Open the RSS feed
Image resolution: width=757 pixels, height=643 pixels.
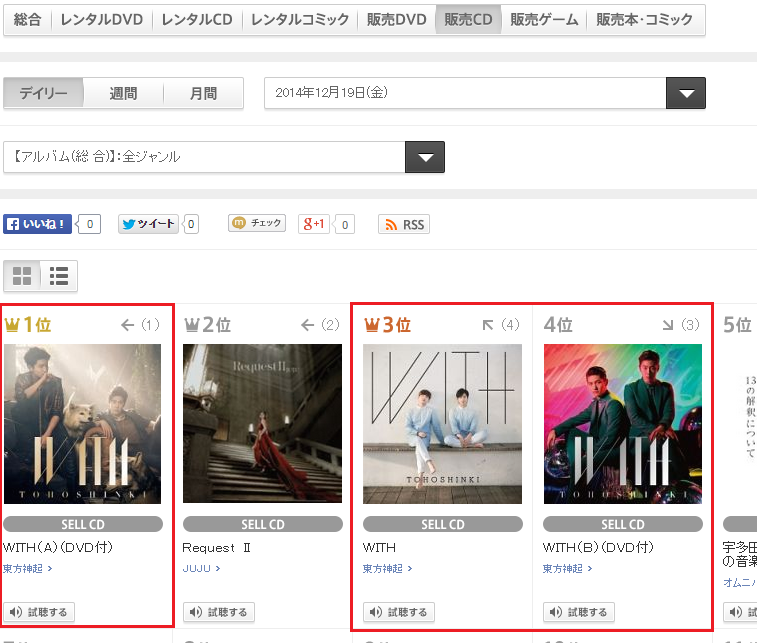[404, 225]
